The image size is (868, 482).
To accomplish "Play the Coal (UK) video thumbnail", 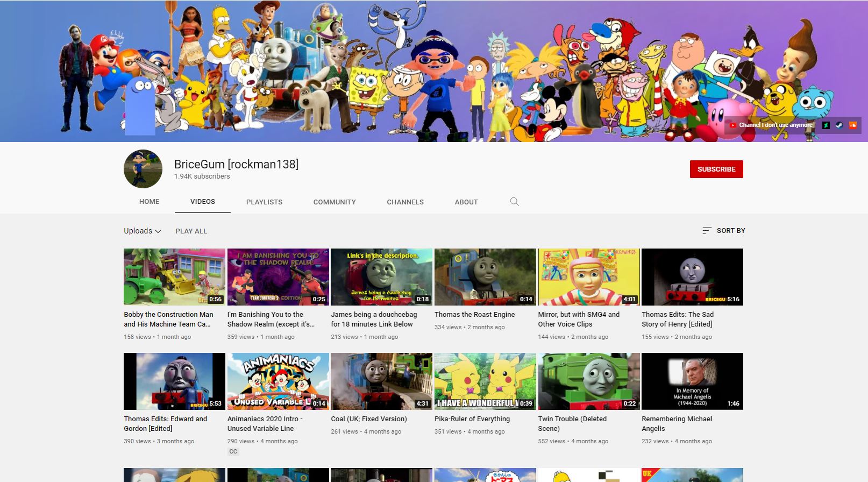I will pos(381,381).
